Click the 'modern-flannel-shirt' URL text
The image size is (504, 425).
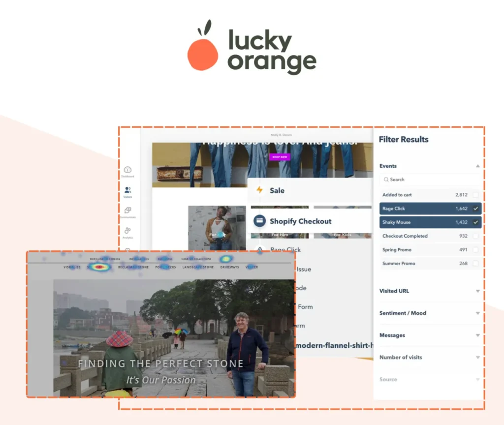click(x=334, y=345)
